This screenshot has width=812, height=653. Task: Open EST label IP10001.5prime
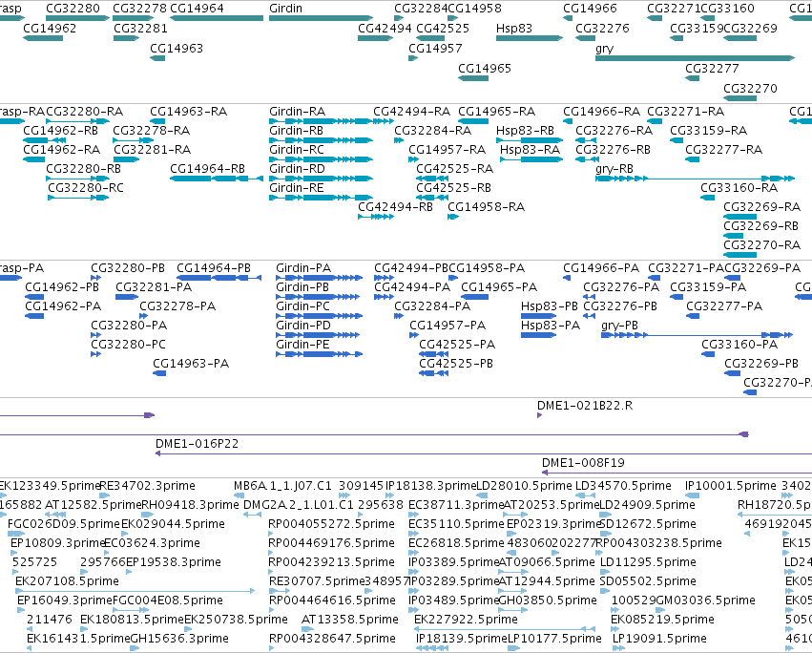coord(731,486)
